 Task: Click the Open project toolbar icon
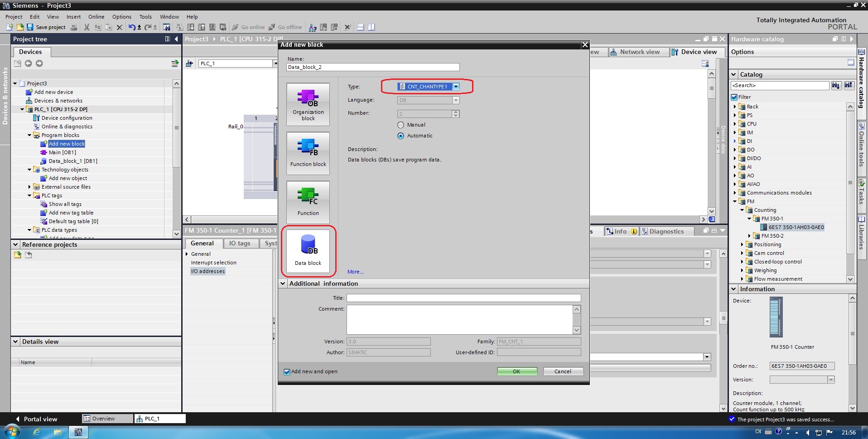[x=20, y=27]
